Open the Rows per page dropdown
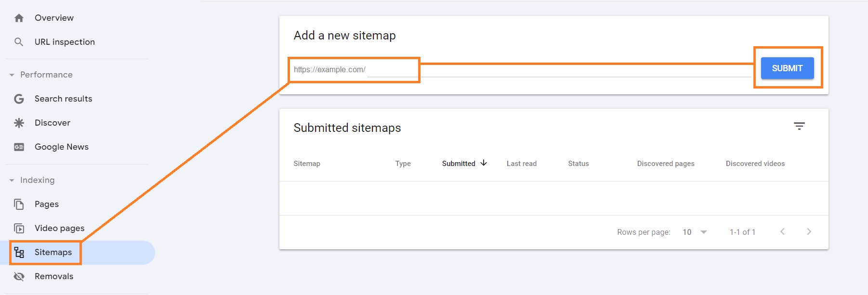868x295 pixels. (694, 231)
